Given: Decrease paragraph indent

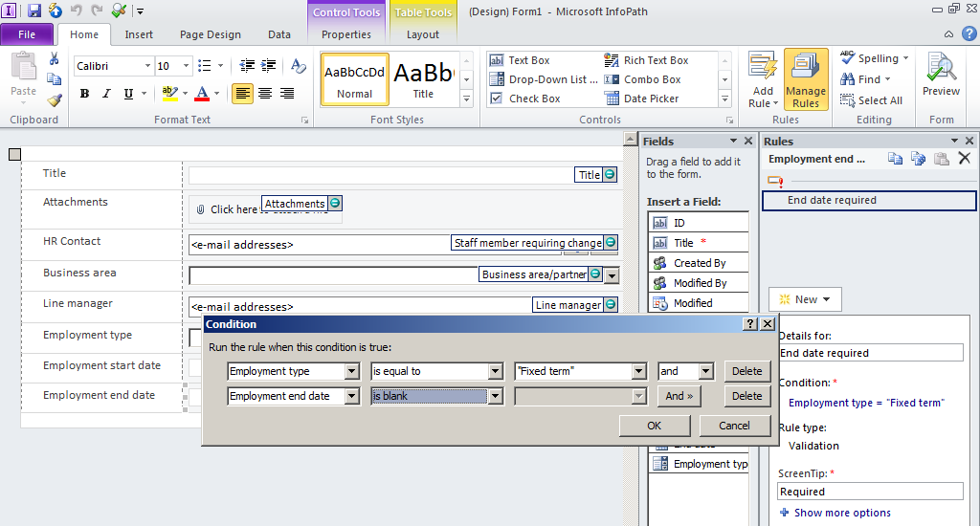Looking at the screenshot, I should pos(247,66).
